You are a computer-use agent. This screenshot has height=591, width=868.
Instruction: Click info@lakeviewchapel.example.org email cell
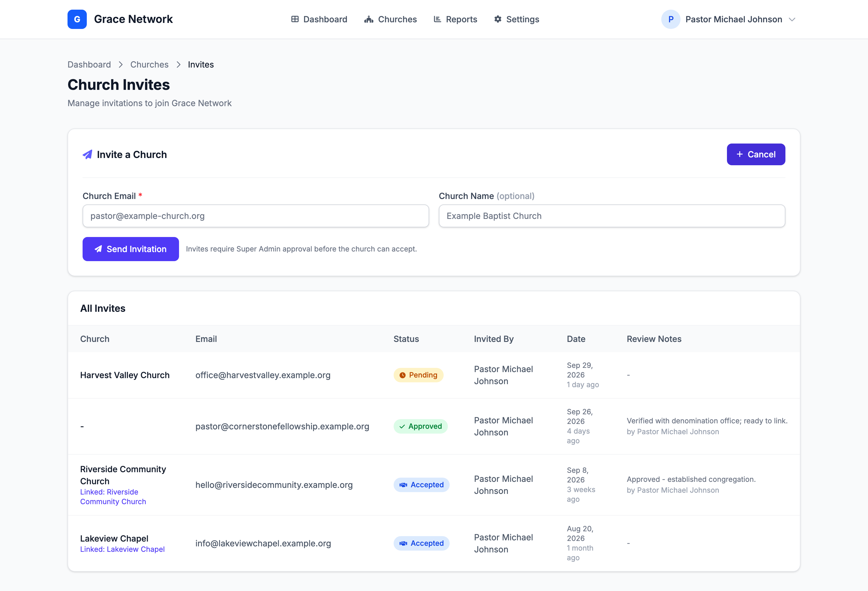click(x=263, y=543)
